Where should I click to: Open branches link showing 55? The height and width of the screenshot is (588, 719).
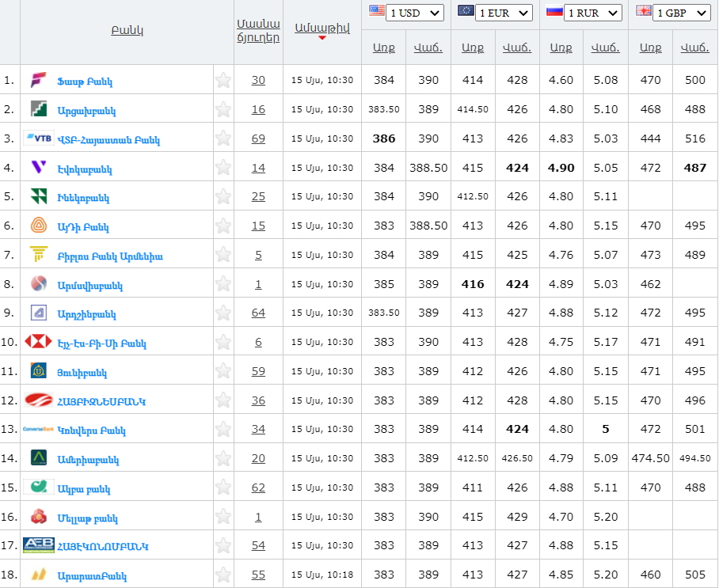258,575
